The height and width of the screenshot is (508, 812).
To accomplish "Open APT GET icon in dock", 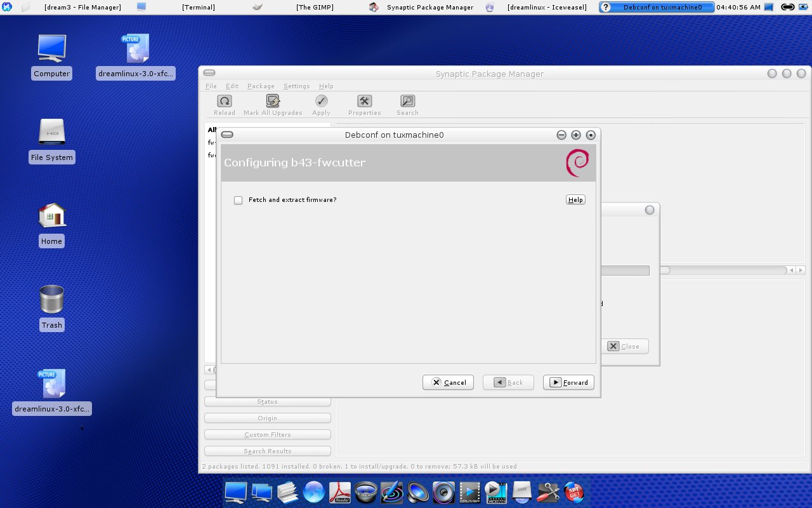I will (573, 492).
